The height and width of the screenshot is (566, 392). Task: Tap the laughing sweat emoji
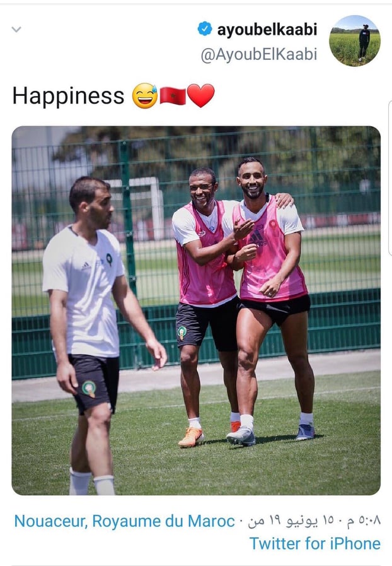(144, 96)
